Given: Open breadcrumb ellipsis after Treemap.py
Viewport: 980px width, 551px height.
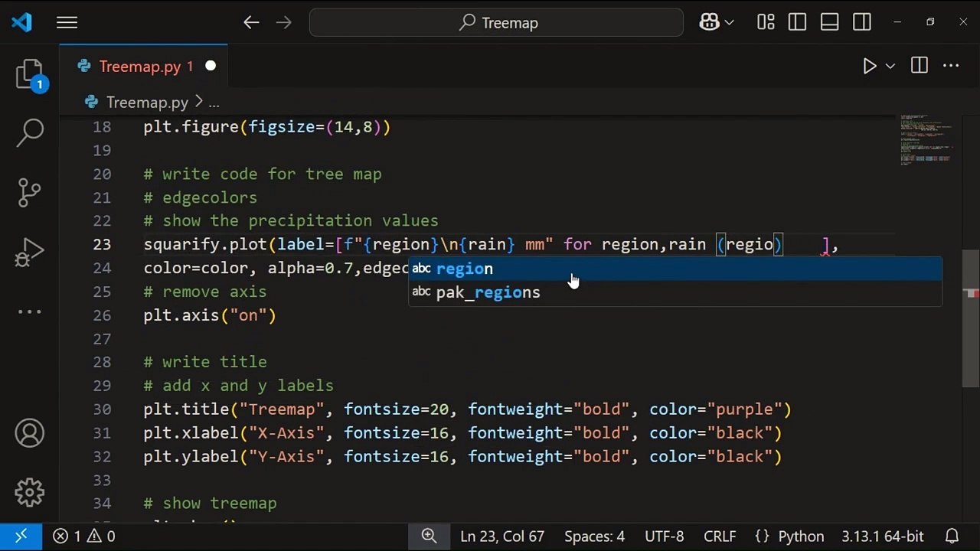Looking at the screenshot, I should coord(214,103).
